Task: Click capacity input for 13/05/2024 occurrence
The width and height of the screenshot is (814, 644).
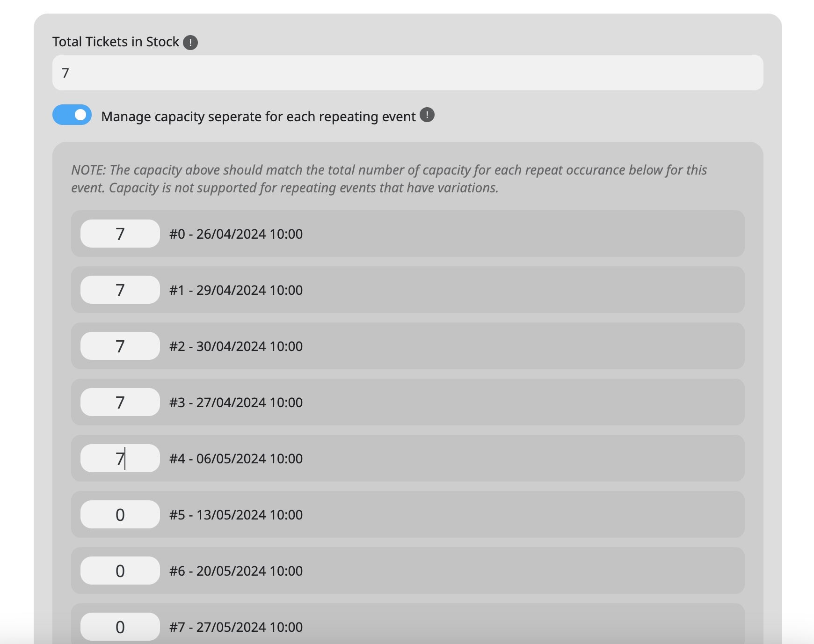Action: (x=120, y=514)
